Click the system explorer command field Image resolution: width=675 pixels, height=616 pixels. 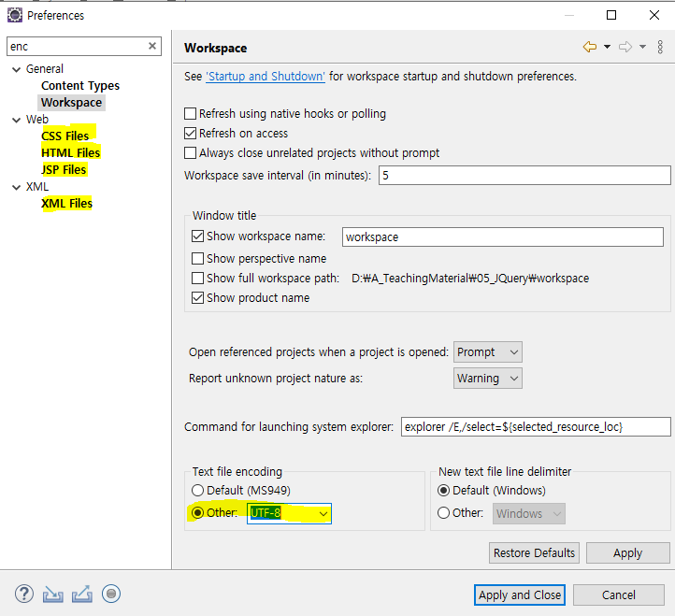tap(536, 426)
